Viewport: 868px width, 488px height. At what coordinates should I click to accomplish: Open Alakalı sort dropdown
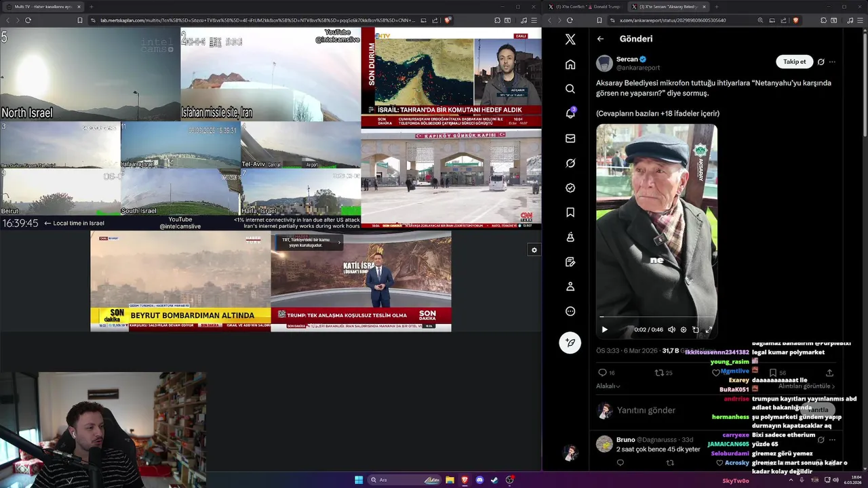tap(608, 386)
